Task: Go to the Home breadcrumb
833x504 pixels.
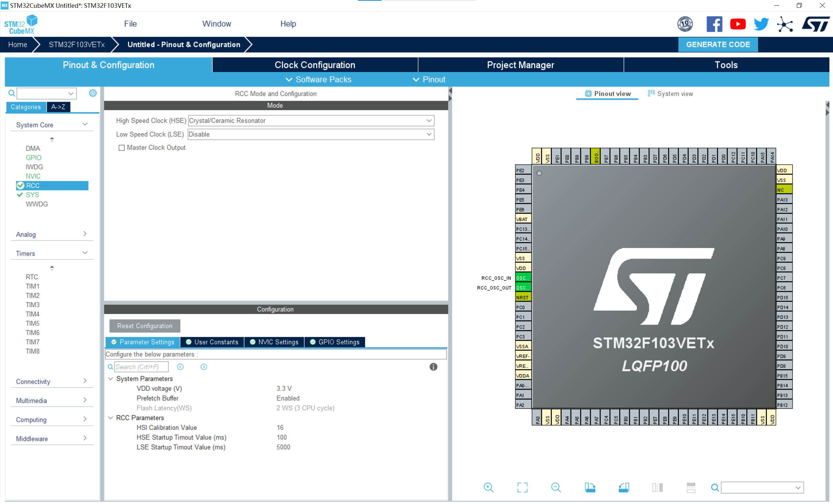Action: click(18, 45)
